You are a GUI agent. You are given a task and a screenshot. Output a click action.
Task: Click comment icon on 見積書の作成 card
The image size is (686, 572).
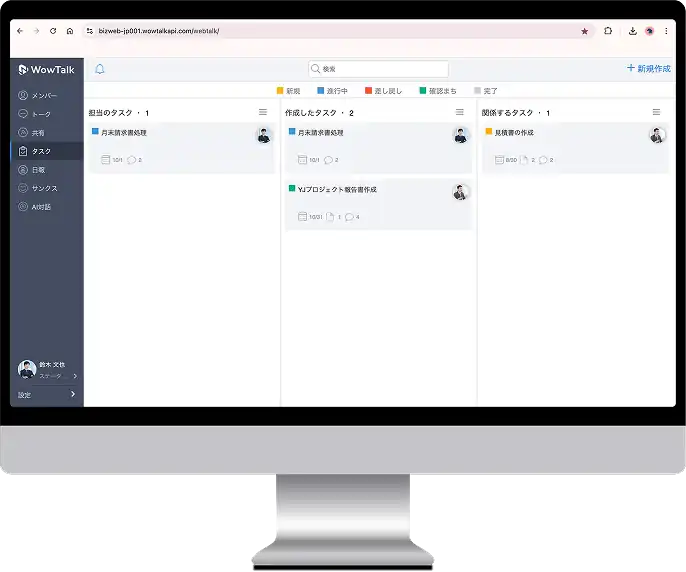pyautogui.click(x=543, y=160)
